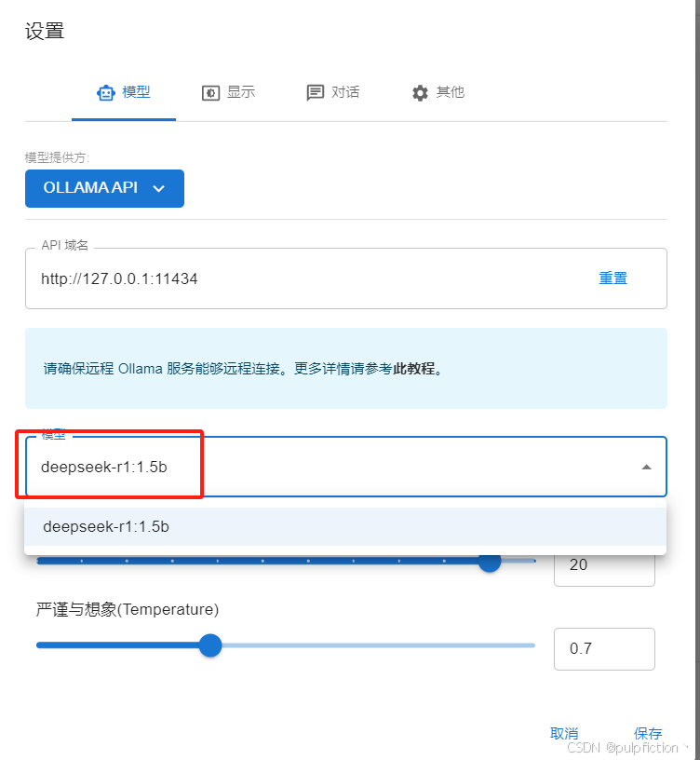This screenshot has height=760, width=700.
Task: Go to the 对话 tab
Action: pos(333,92)
